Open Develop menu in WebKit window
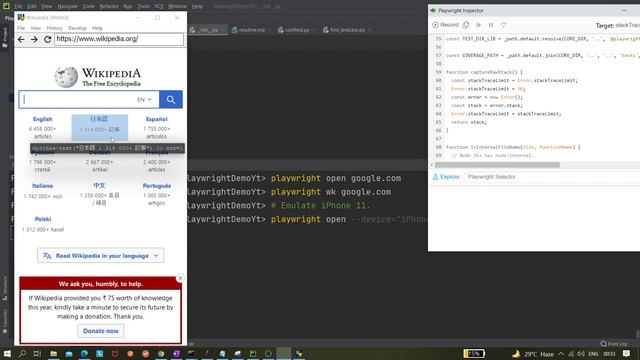 (77, 28)
